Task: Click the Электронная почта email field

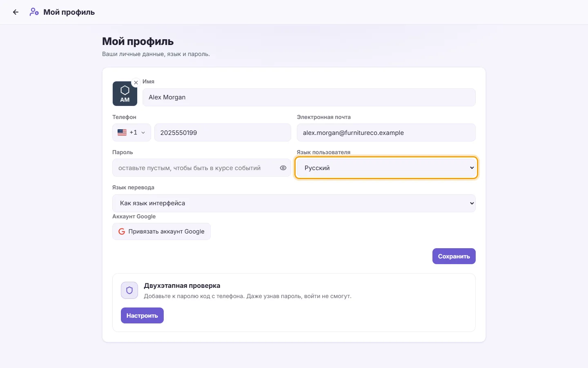Action: [x=386, y=132]
